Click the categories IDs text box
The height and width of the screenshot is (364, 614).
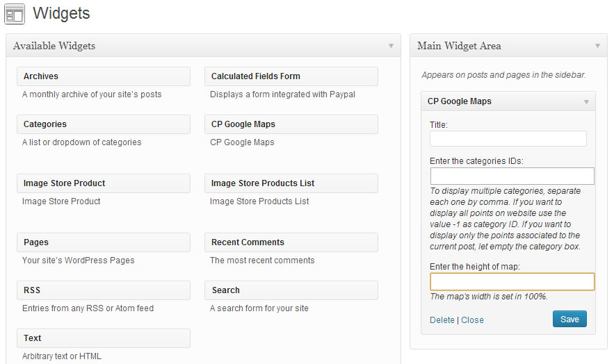[512, 176]
